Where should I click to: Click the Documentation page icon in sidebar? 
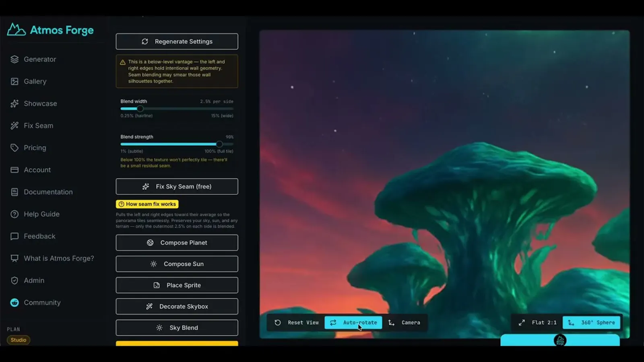pyautogui.click(x=14, y=192)
